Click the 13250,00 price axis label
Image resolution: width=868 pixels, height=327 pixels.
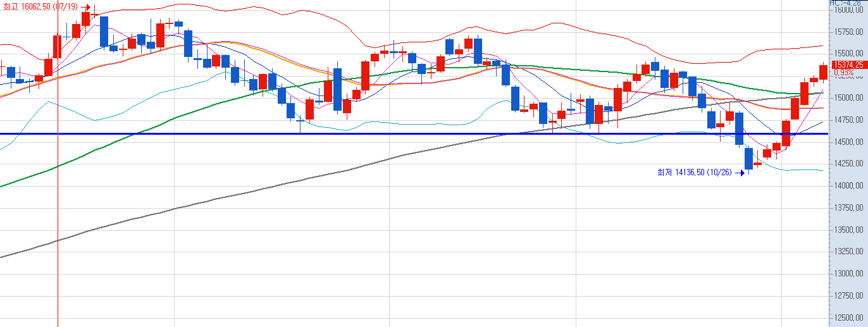pos(848,252)
